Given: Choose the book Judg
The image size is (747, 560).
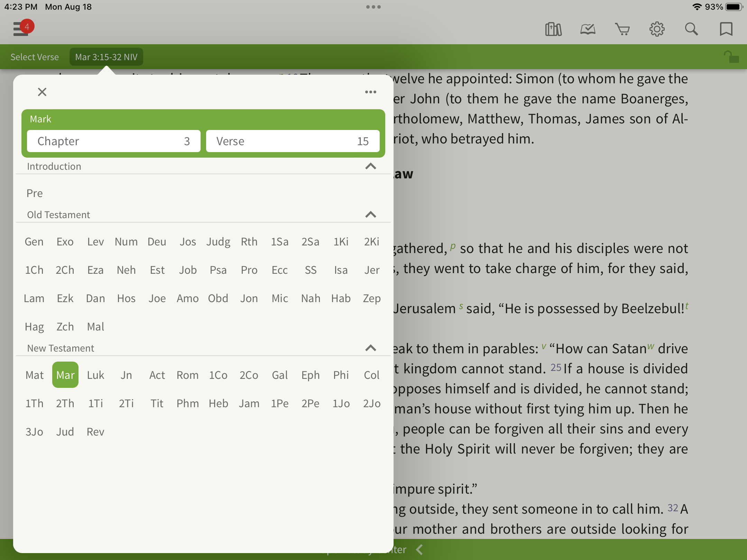Looking at the screenshot, I should [x=218, y=242].
